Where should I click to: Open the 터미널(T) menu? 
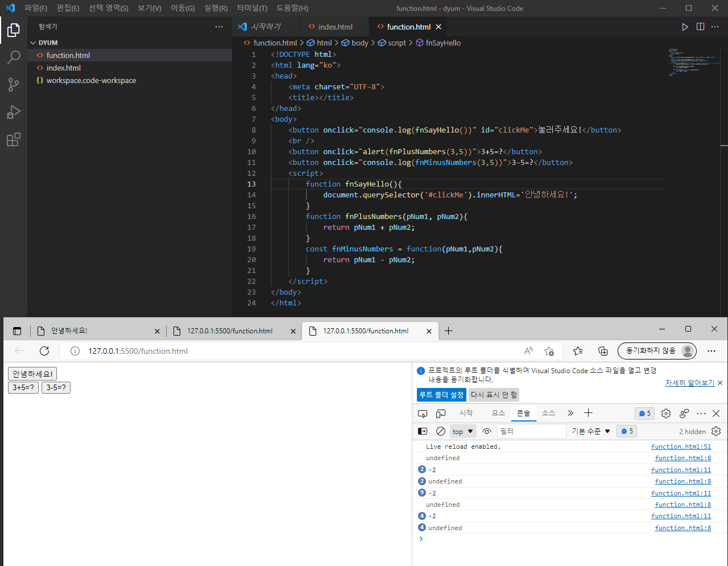253,8
